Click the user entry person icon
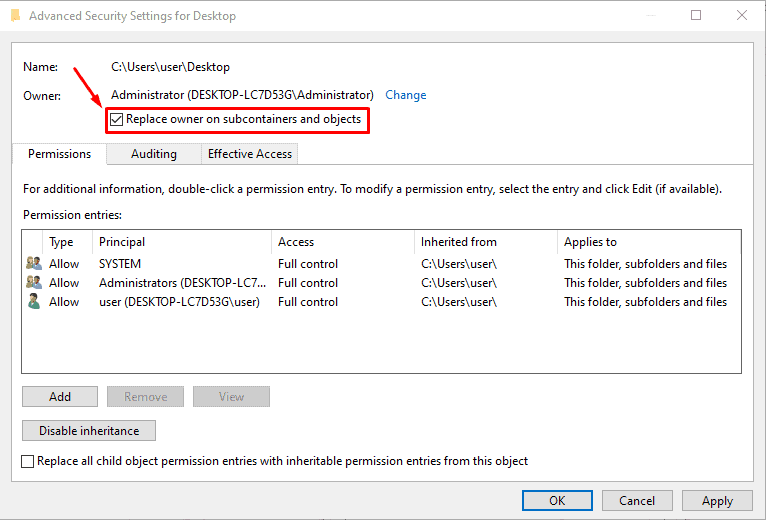Image resolution: width=766 pixels, height=520 pixels. (34, 302)
